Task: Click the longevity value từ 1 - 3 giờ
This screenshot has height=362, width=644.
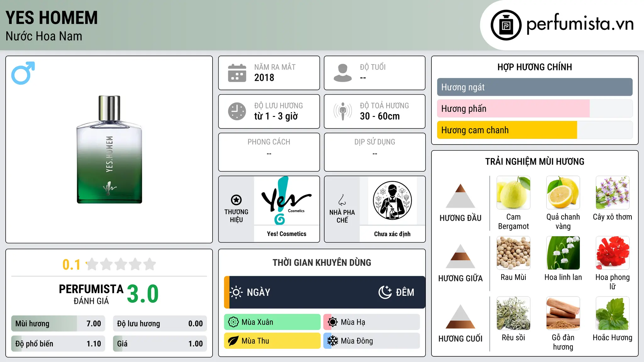Action: pyautogui.click(x=276, y=116)
